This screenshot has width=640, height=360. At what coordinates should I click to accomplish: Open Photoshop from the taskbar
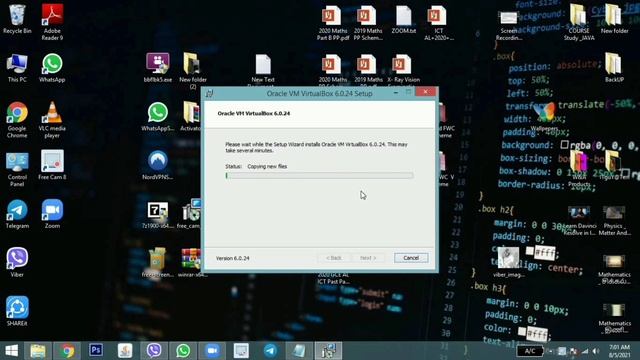pos(96,351)
